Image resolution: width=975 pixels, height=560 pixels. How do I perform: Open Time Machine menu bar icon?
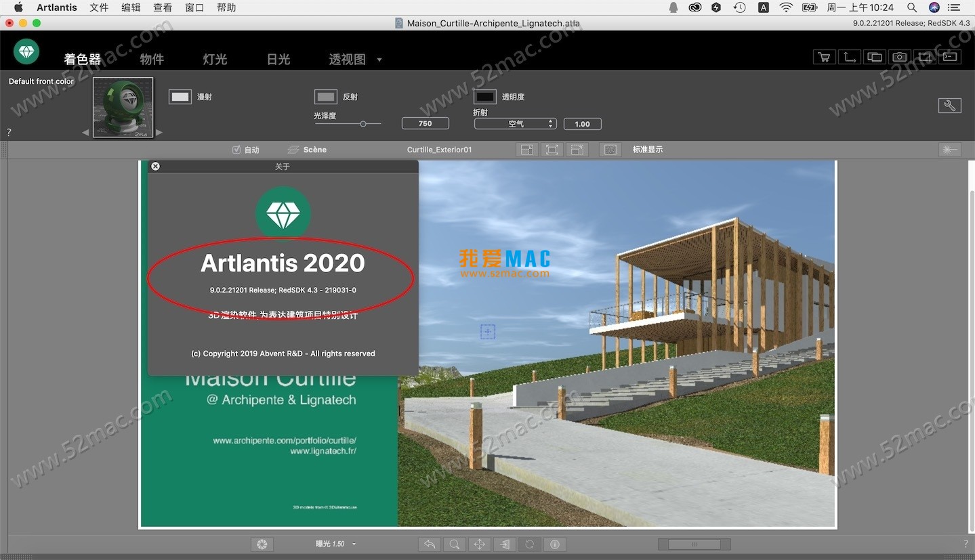point(739,7)
